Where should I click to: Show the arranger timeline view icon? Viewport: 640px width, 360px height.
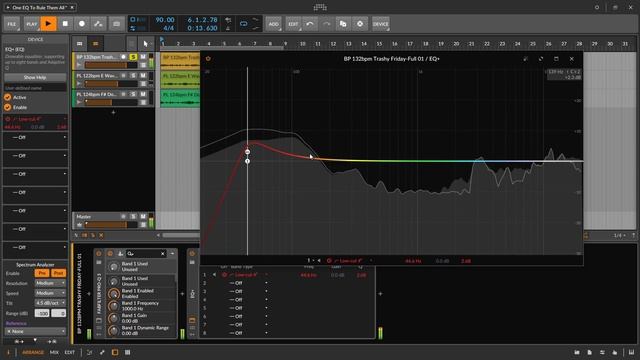tap(96, 43)
